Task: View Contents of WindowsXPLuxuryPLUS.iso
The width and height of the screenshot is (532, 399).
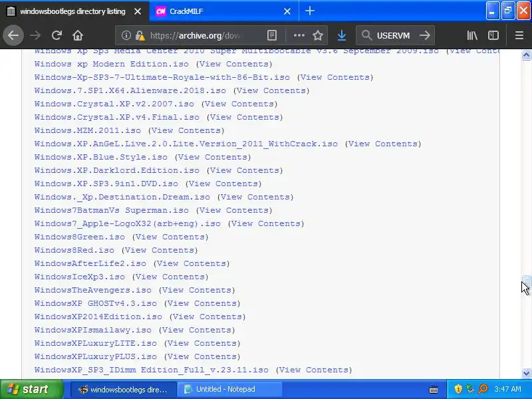Action: coord(202,356)
